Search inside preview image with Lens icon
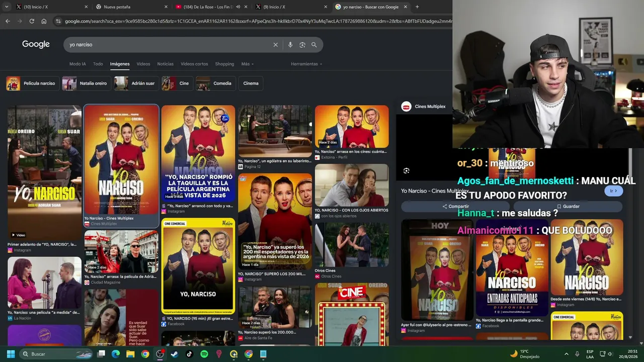Screen dimensions: 644x362 pyautogui.click(x=407, y=171)
